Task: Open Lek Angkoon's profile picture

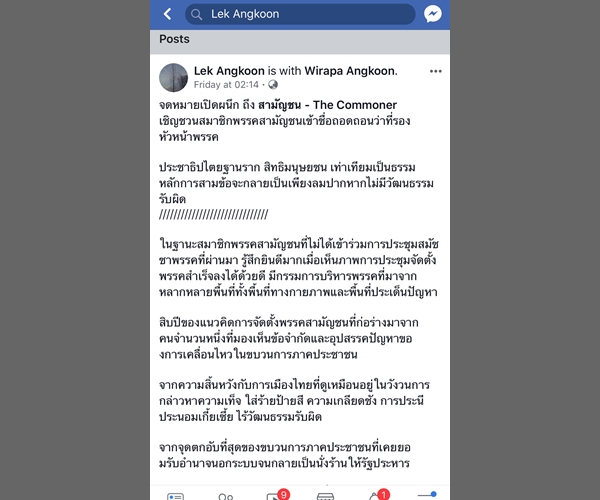Action: (173, 78)
